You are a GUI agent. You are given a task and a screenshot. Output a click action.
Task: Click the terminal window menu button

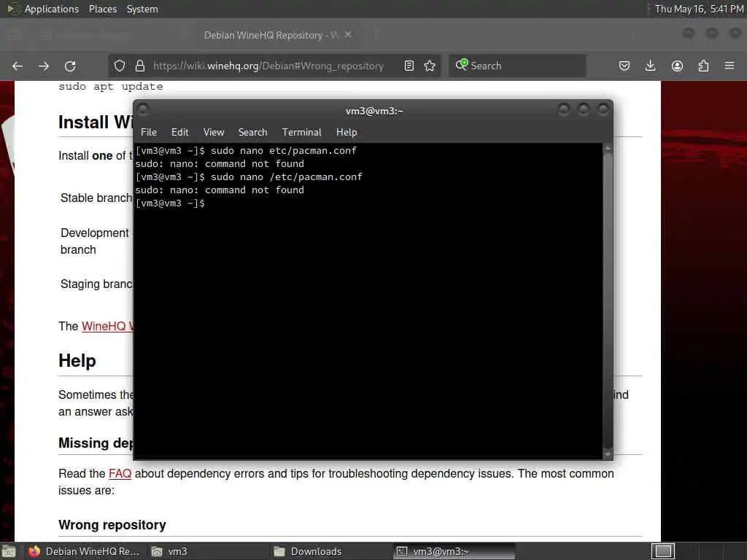143,110
